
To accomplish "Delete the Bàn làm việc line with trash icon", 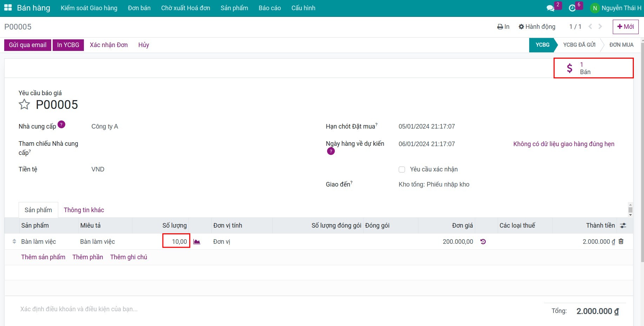I will tap(621, 241).
